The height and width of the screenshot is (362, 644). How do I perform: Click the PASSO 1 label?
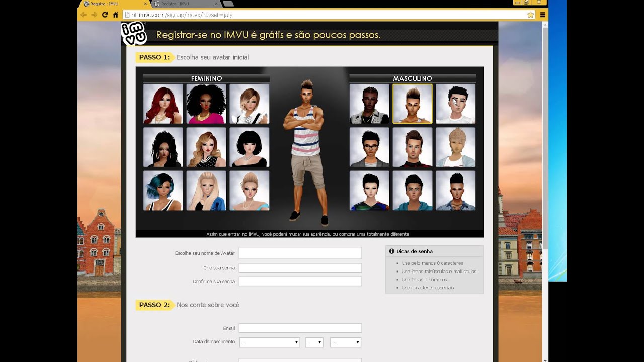point(154,57)
